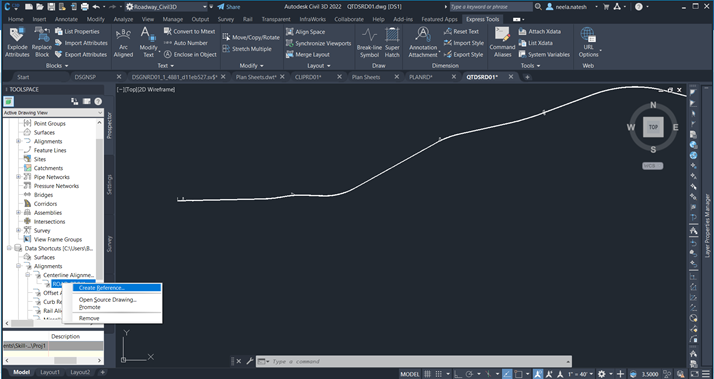Click Synchronize Viewports button
This screenshot has width=714, height=379.
click(318, 43)
